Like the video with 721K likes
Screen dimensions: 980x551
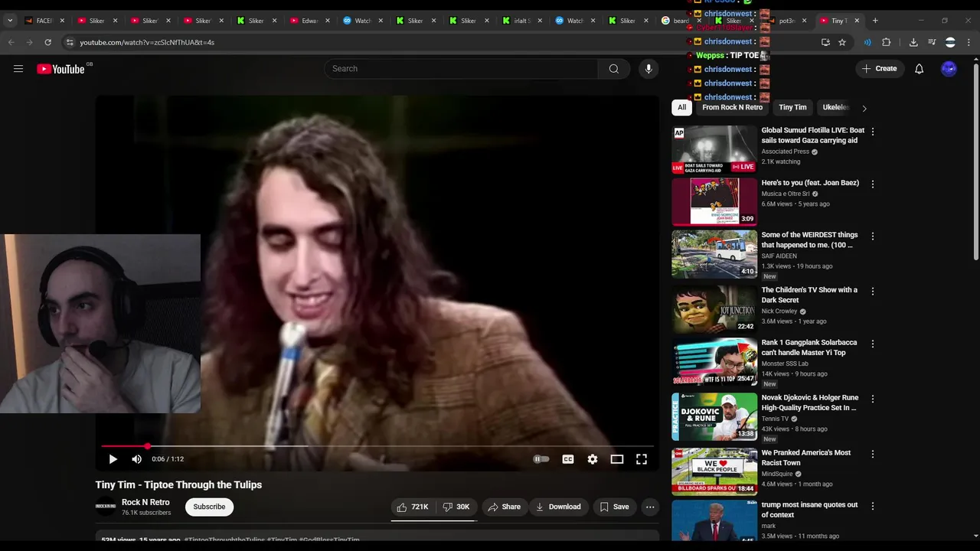(x=413, y=507)
